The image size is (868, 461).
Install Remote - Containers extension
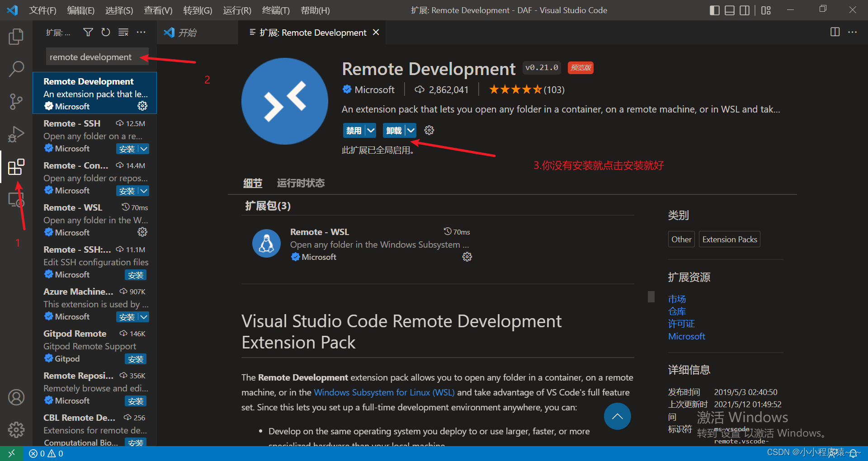pos(127,191)
